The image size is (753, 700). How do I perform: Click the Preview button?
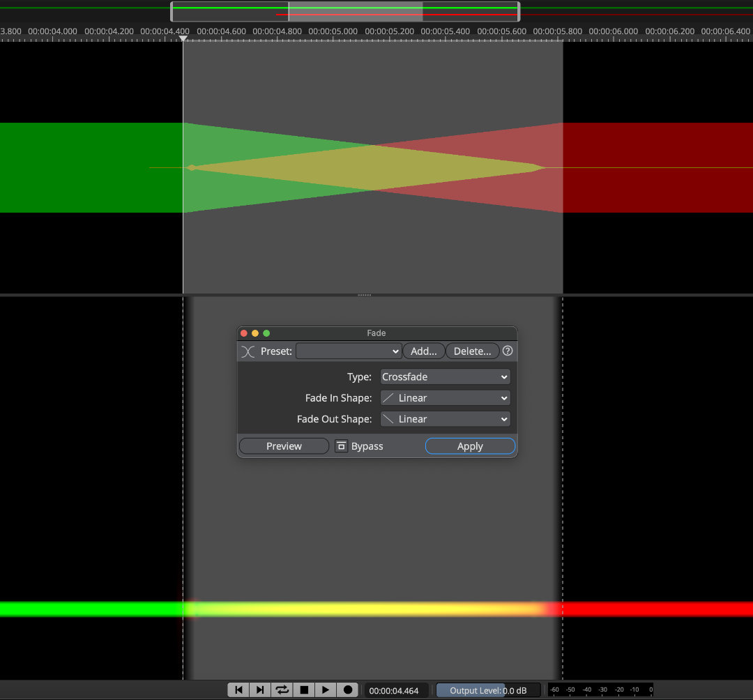284,446
